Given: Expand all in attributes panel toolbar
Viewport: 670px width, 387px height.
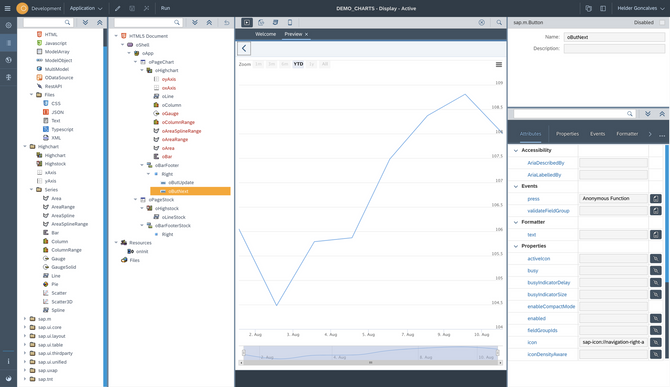Looking at the screenshot, I should coord(648,114).
